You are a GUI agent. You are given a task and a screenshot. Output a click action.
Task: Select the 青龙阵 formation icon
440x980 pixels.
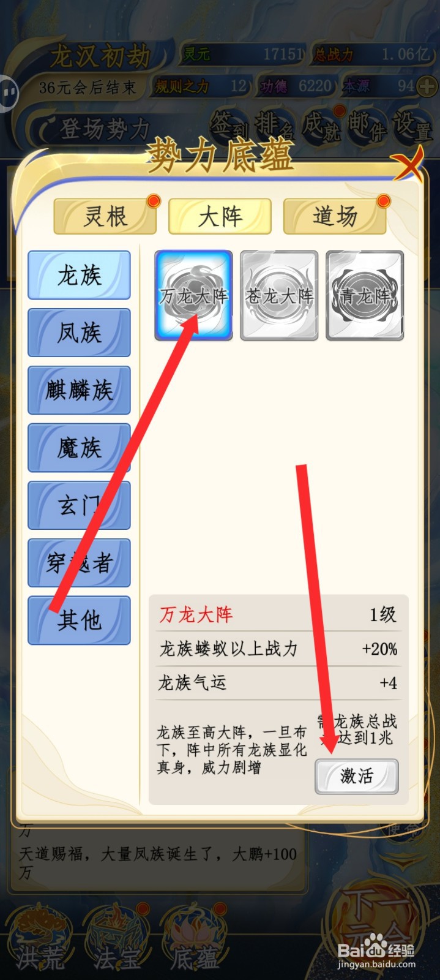click(x=365, y=295)
